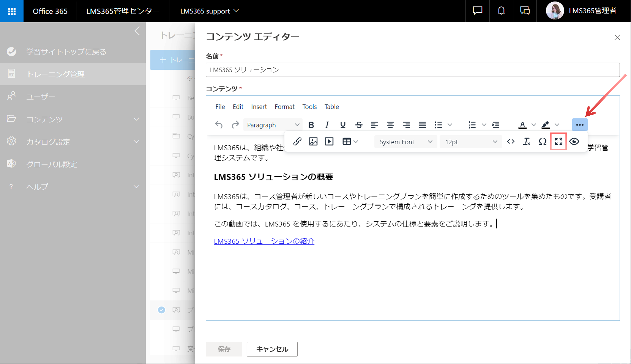Apply background highlight color

545,125
